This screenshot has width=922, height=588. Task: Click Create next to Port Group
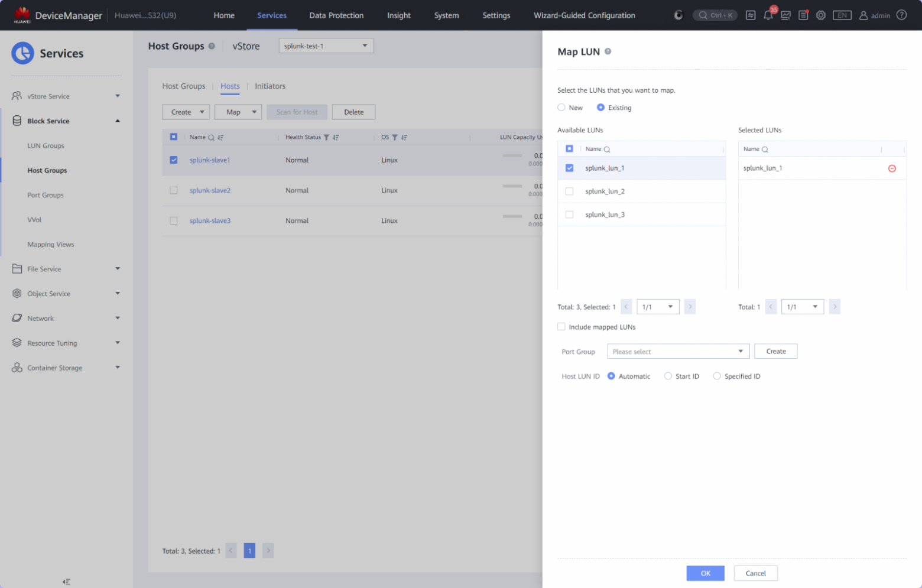point(775,351)
